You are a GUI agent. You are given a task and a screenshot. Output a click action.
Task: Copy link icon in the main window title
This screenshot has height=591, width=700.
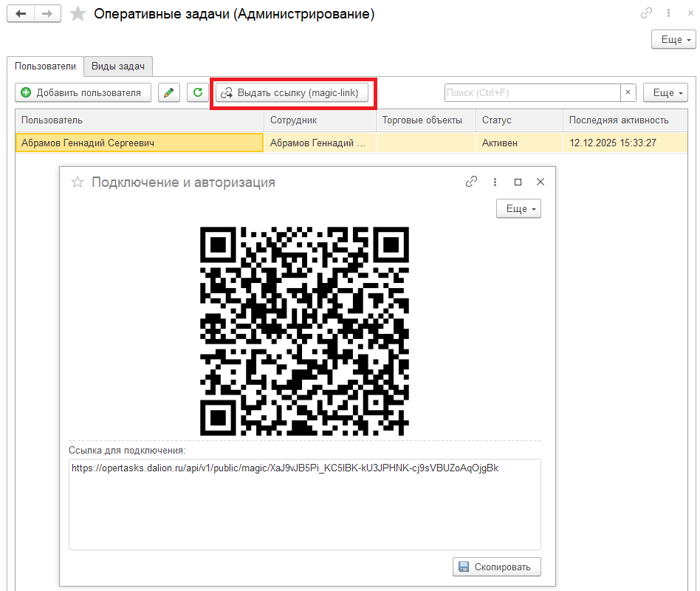click(x=646, y=13)
